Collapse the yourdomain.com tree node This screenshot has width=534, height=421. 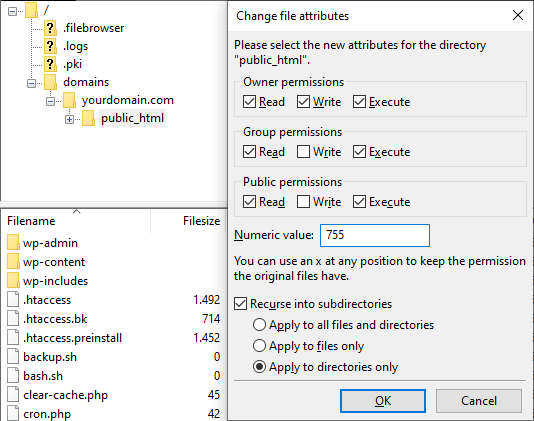point(50,101)
